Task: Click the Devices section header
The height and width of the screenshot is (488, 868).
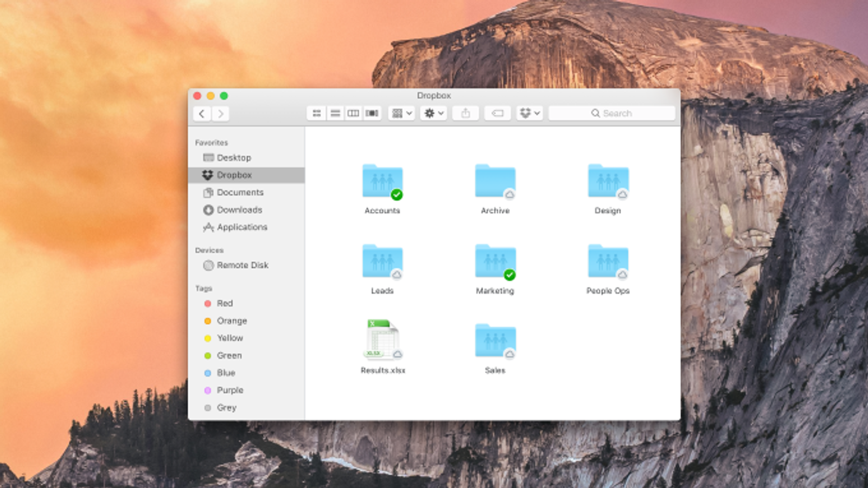Action: (x=209, y=250)
